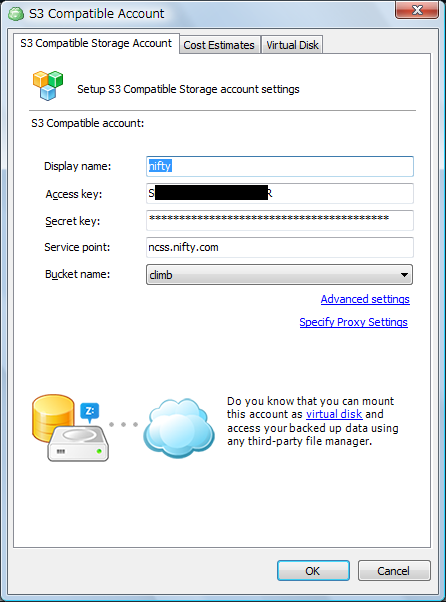The image size is (446, 602).
Task: Click the blue Z: drive letter badge
Action: (90, 412)
